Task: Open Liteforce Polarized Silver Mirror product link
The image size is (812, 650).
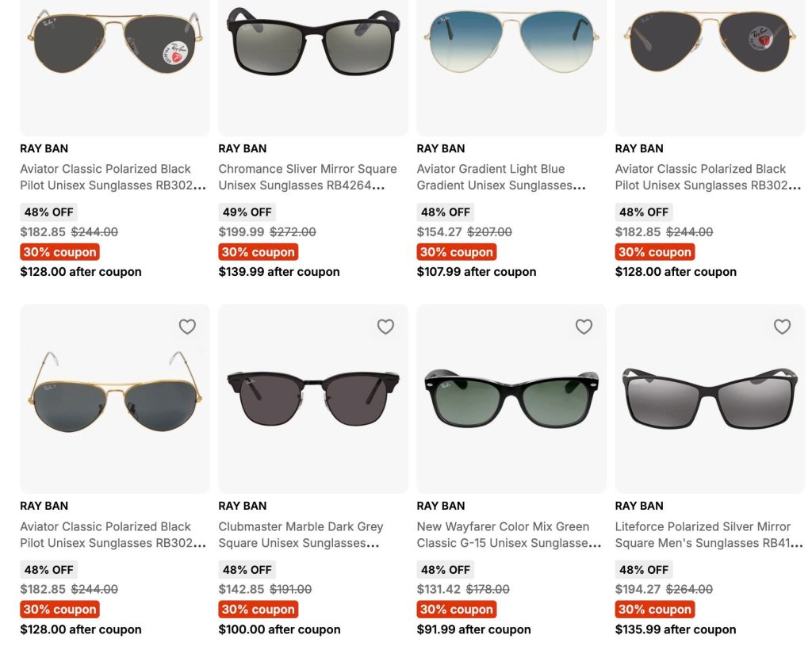Action: 709,534
